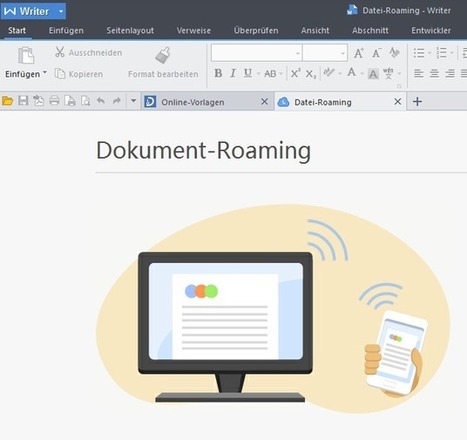
Task: Expand highlight color dropdown arrow
Action: (340, 73)
